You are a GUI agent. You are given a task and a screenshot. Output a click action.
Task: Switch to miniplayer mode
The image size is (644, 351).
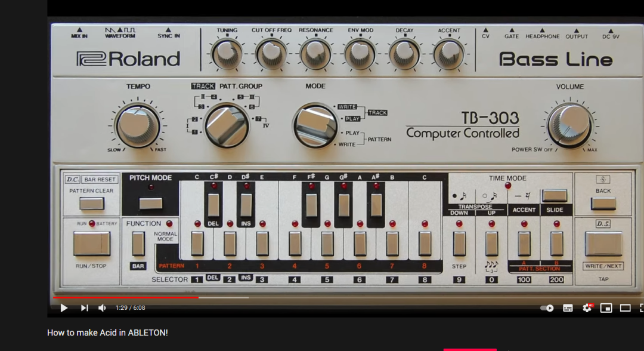tap(606, 308)
